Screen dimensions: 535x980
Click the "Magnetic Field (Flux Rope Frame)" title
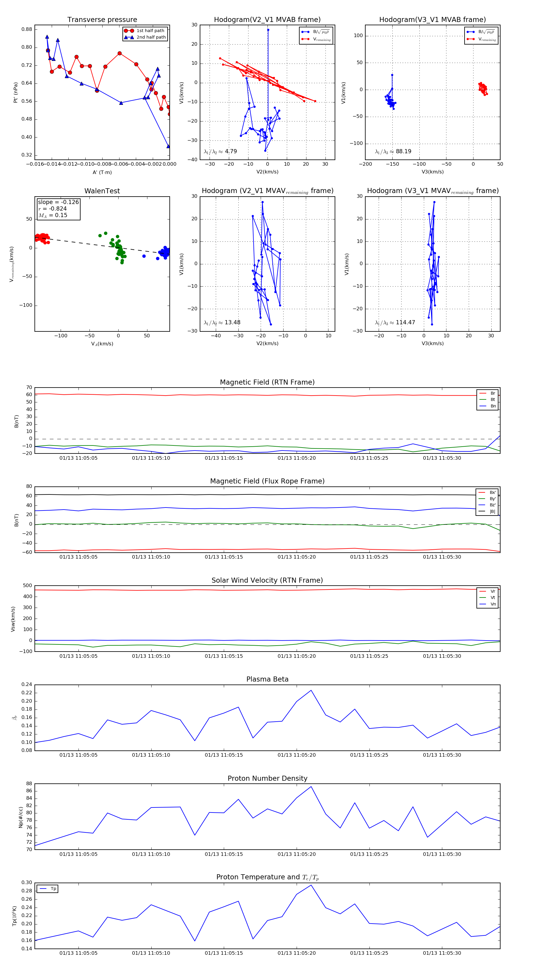pos(267,481)
